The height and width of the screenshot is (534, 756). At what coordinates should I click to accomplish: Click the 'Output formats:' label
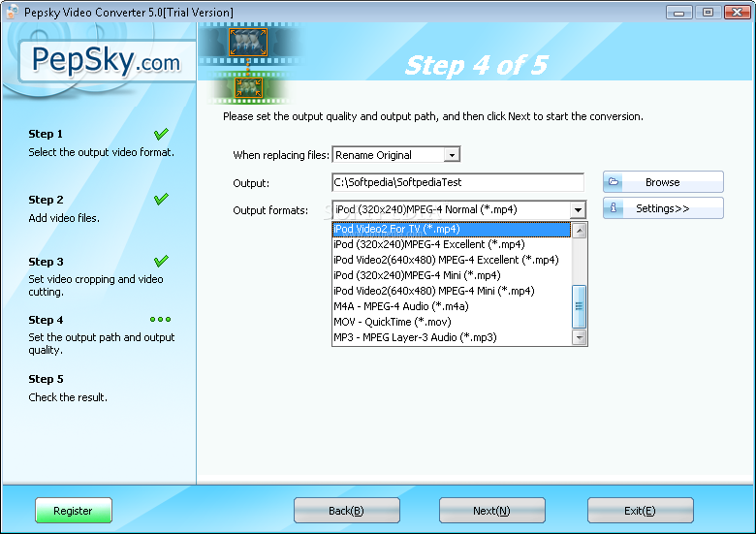tap(270, 210)
